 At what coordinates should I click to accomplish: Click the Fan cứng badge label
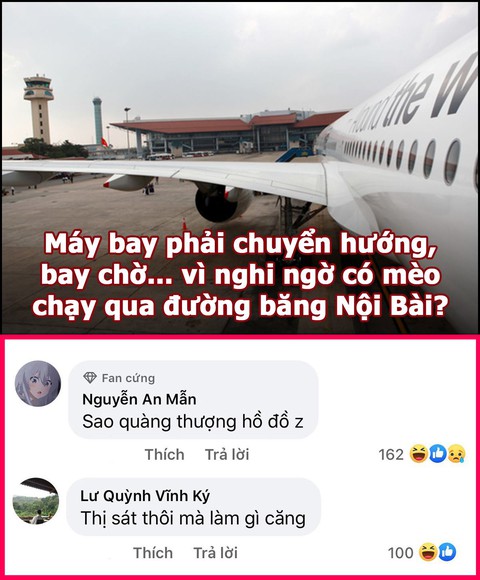tap(128, 378)
